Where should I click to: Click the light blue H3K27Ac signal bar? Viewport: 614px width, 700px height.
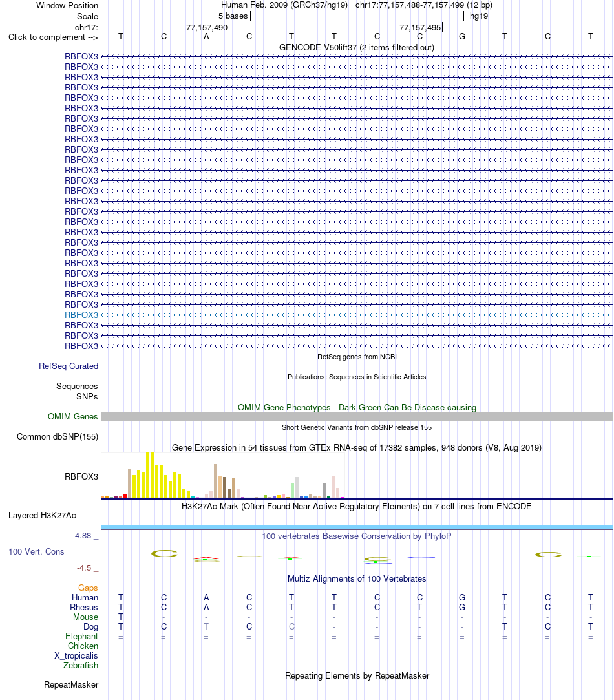point(357,527)
